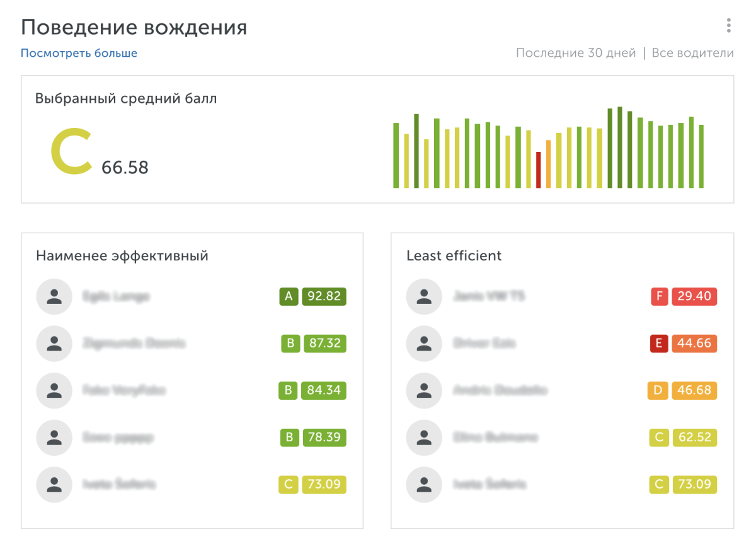Click the large C grade letter
The image size is (756, 558).
pyautogui.click(x=72, y=151)
